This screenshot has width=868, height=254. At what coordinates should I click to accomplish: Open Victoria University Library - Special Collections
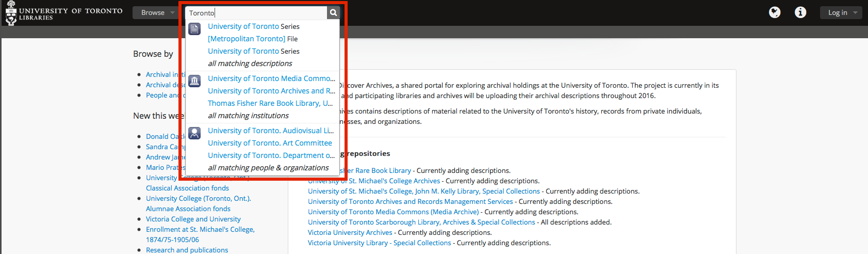pyautogui.click(x=380, y=243)
